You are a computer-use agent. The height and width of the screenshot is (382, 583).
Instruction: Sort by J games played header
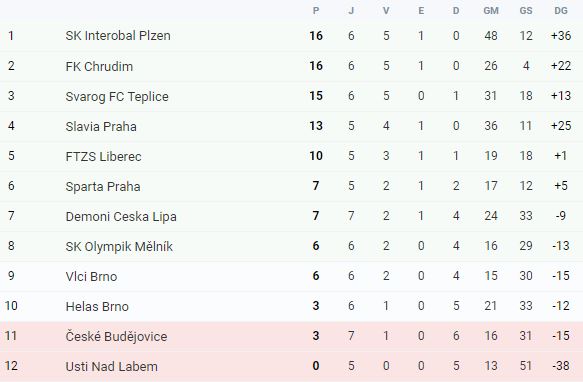point(351,11)
